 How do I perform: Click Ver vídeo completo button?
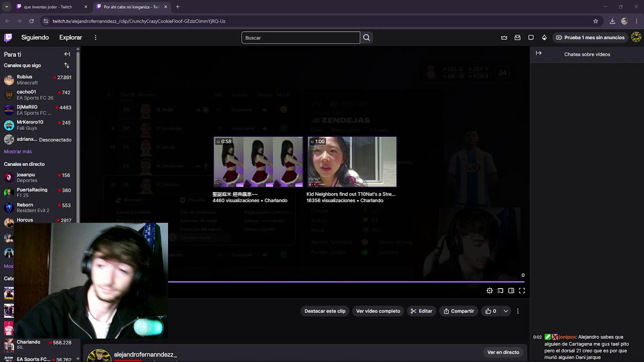click(378, 311)
